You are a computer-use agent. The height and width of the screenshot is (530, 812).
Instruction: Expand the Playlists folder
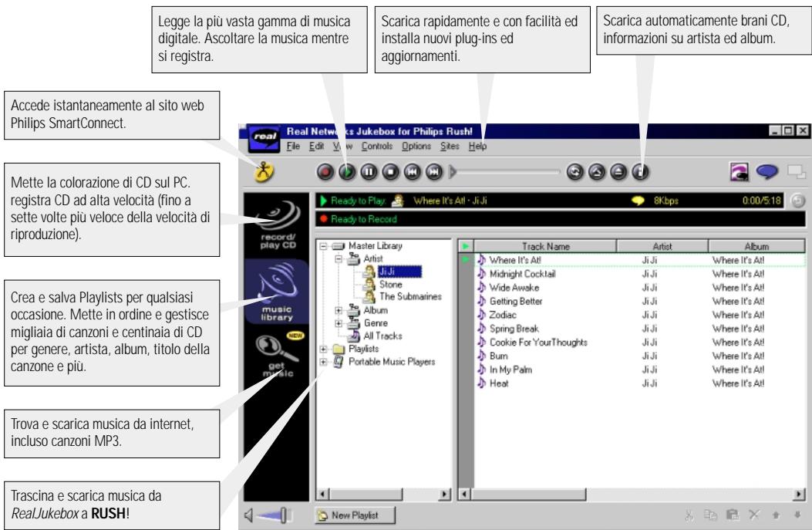(x=324, y=349)
